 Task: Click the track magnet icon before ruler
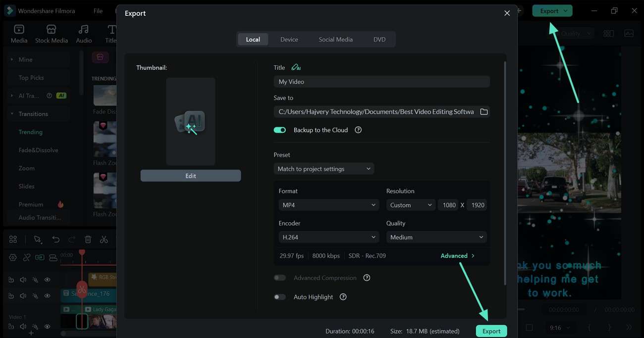53,258
